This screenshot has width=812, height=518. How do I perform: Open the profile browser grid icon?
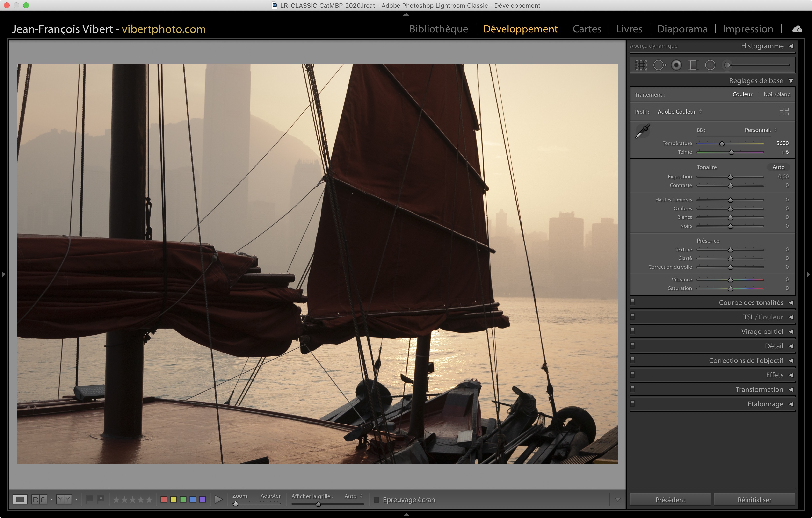click(784, 112)
